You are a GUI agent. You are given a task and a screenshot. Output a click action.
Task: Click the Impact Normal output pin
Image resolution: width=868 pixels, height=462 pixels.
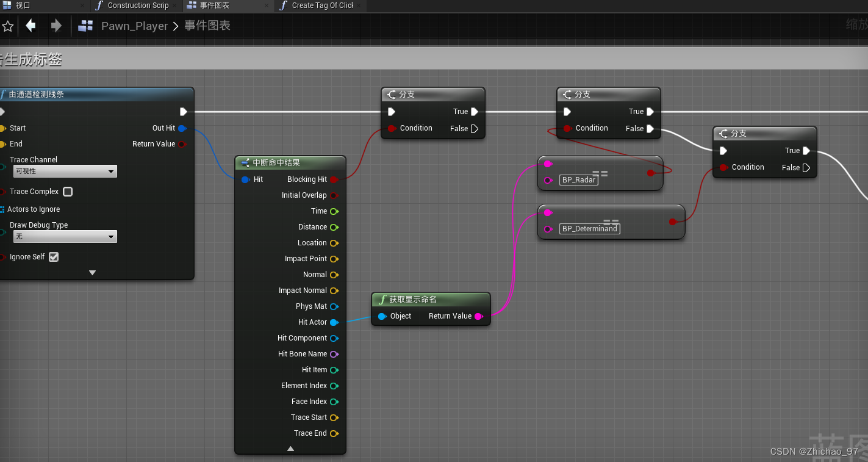(334, 291)
